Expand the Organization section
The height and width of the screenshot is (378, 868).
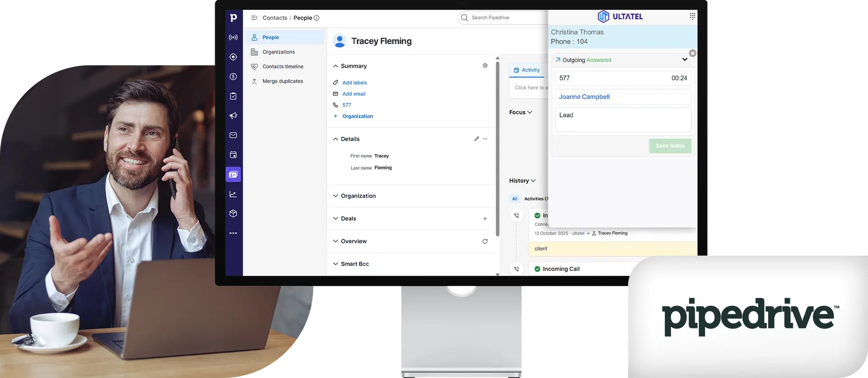tap(335, 196)
